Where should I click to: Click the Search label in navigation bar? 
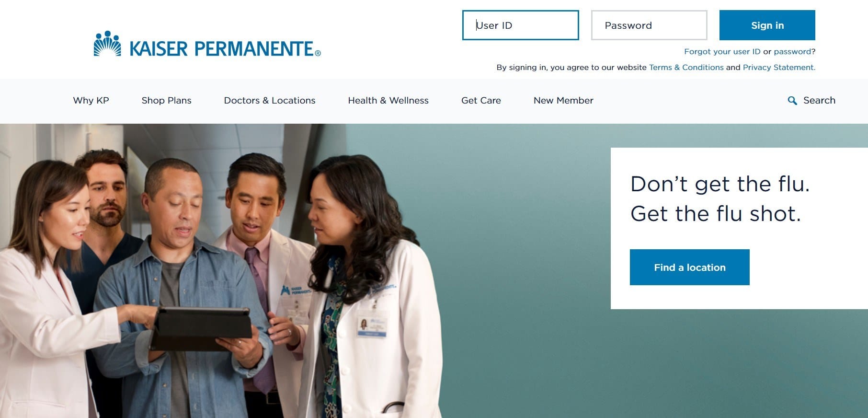pyautogui.click(x=819, y=100)
